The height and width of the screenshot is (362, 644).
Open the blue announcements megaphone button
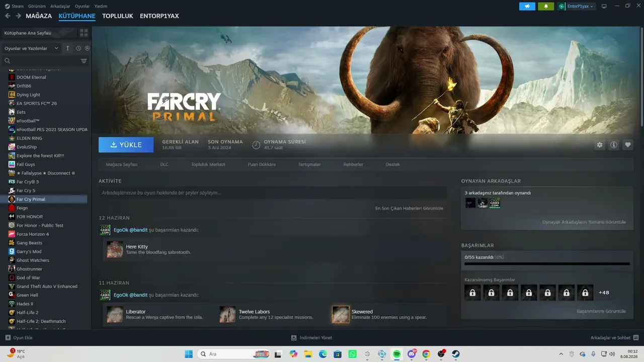527,6
